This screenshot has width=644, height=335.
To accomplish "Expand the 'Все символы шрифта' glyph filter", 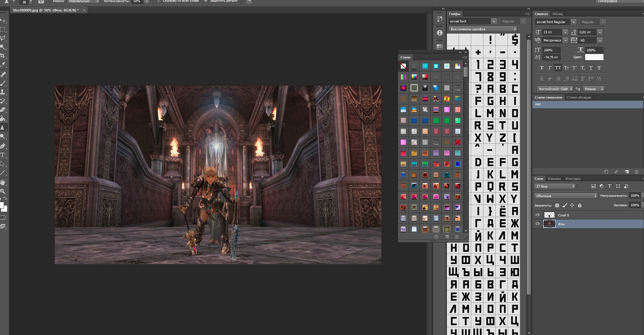I will coord(482,29).
